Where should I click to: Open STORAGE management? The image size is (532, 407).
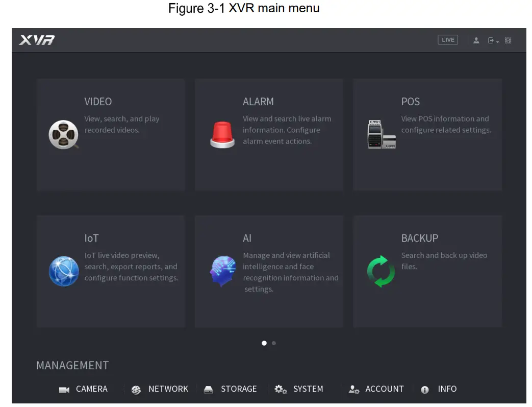239,389
